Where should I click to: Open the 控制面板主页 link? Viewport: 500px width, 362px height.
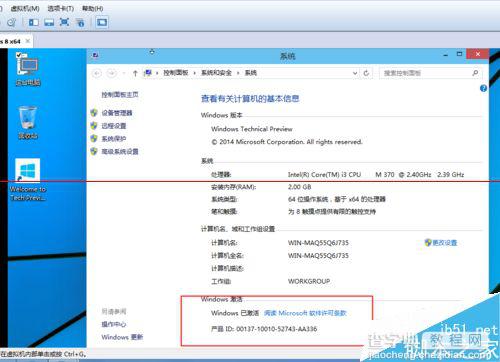120,95
